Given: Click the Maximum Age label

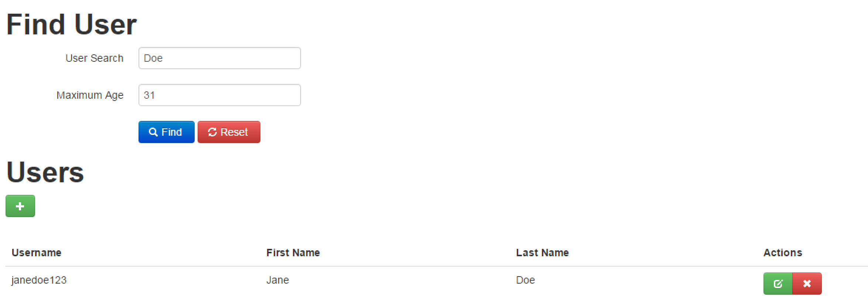Looking at the screenshot, I should coord(90,95).
